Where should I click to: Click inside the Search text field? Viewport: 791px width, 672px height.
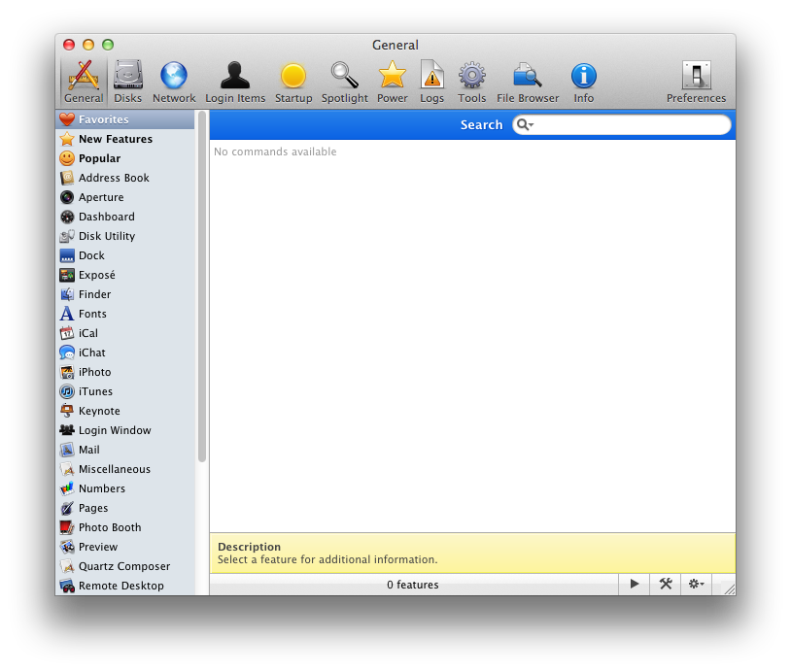632,125
